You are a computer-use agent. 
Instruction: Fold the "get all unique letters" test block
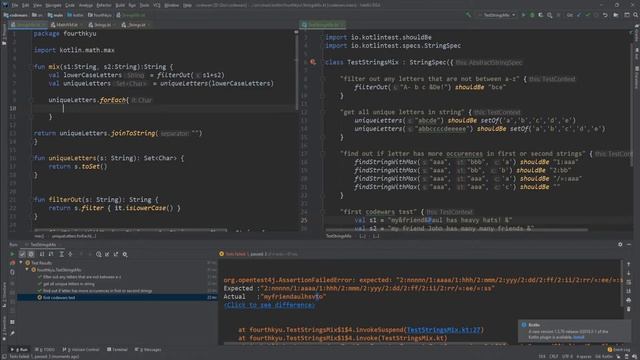(x=322, y=112)
